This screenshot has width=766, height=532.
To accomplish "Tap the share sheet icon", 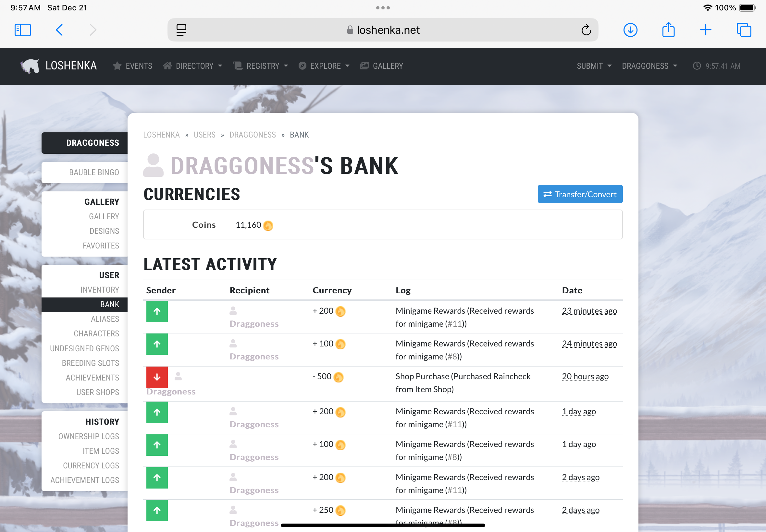I will click(668, 30).
